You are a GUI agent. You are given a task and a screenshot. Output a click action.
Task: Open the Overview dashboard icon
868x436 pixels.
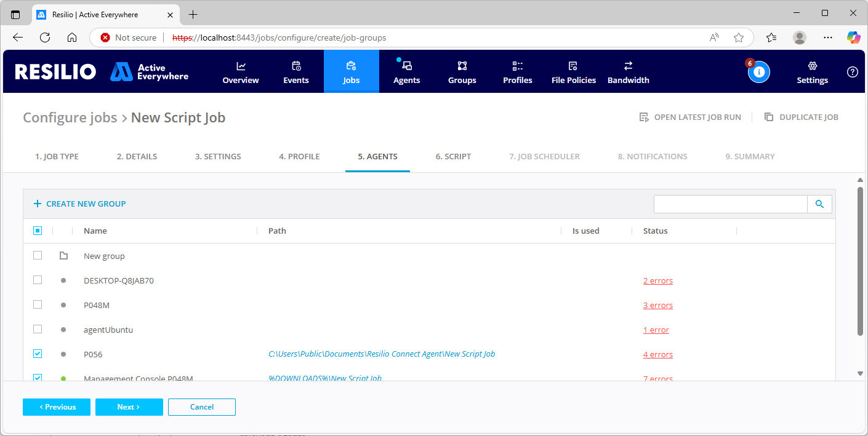point(241,66)
